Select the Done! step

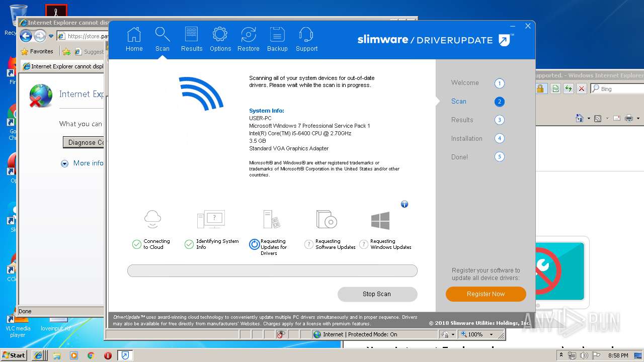459,157
